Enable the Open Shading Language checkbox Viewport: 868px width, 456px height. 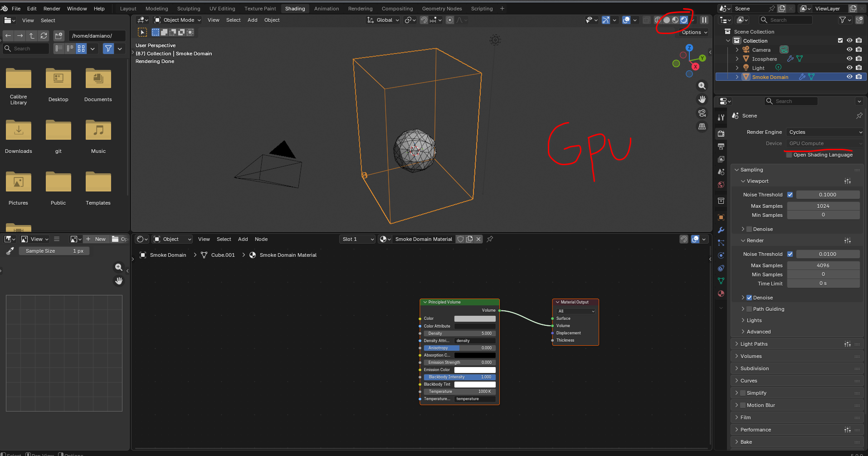pos(789,155)
